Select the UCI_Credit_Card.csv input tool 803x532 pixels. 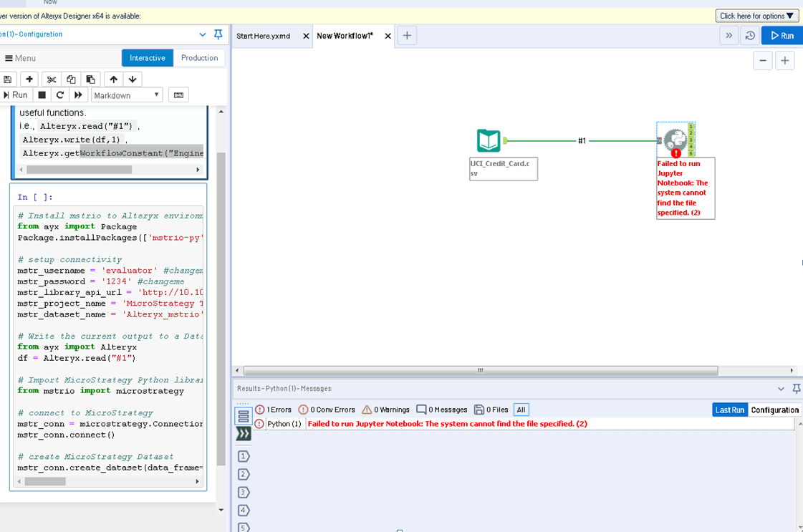[x=489, y=140]
